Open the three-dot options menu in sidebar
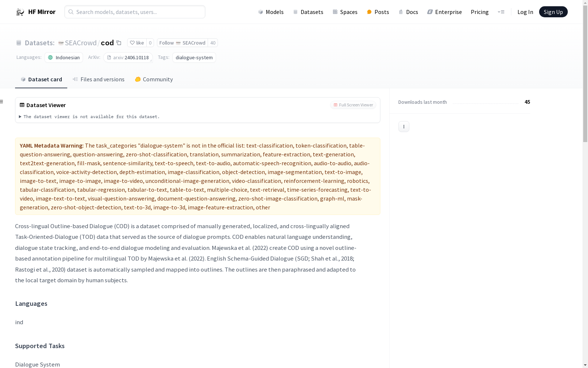Viewport: 588px width, 368px height. tap(404, 127)
